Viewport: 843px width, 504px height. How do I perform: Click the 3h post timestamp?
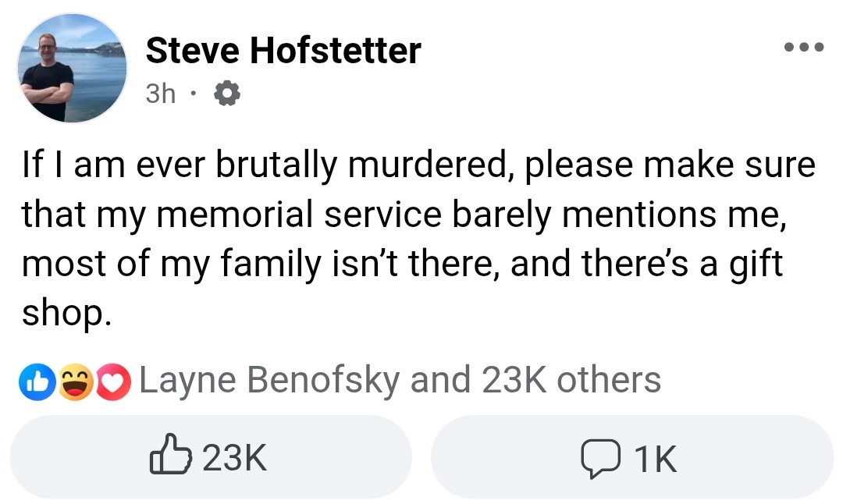(161, 94)
